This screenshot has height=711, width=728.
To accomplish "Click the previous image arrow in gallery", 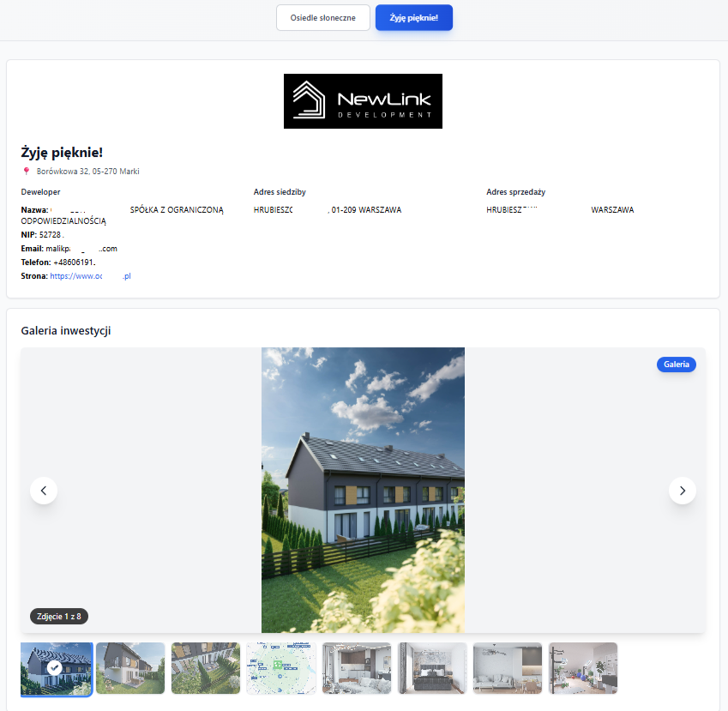I will tap(44, 491).
